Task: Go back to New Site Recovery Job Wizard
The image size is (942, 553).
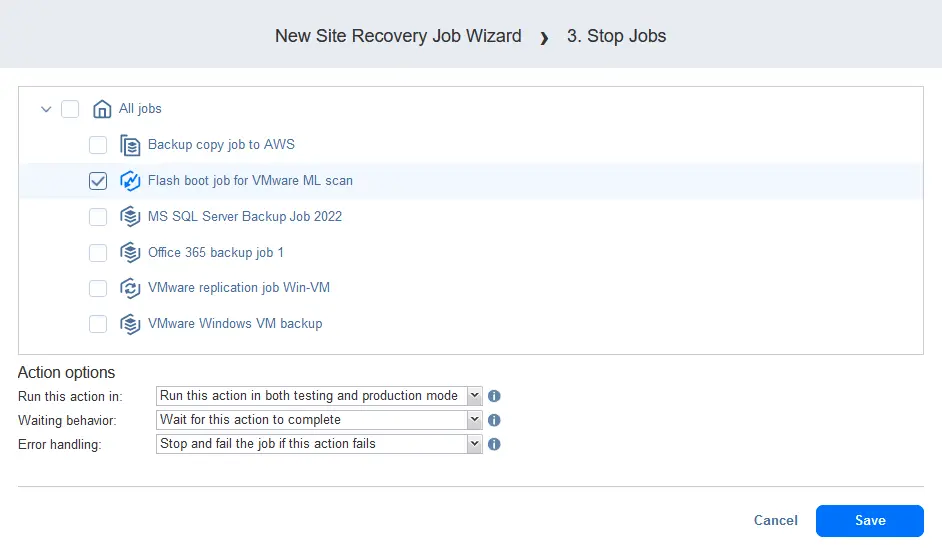Action: [398, 36]
